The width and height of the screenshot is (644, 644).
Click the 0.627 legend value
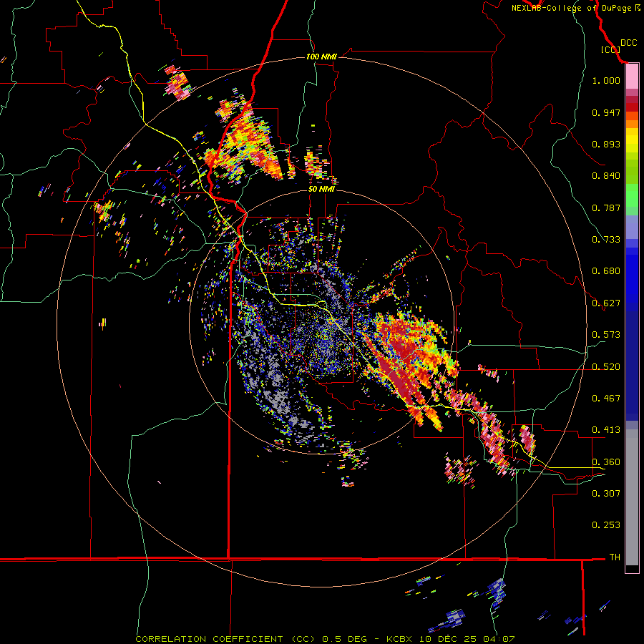[606, 303]
